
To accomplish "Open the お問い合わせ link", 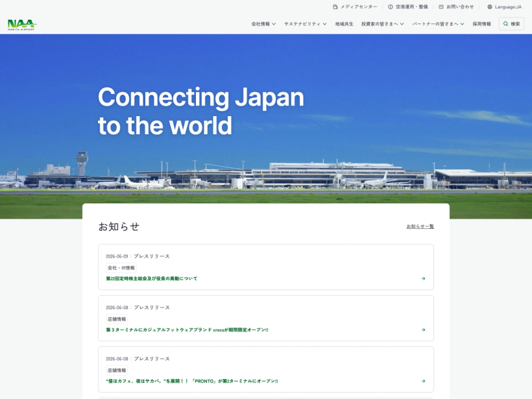I will (456, 6).
